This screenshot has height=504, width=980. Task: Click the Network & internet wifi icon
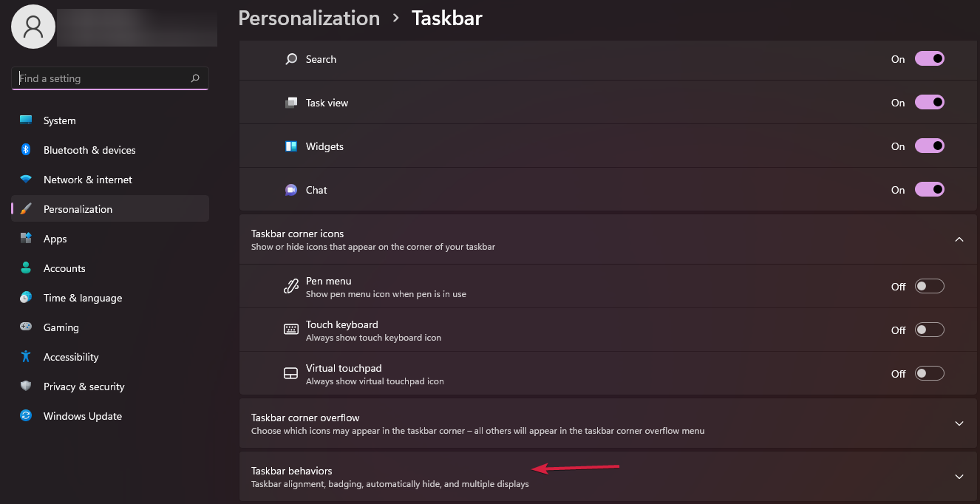(26, 180)
